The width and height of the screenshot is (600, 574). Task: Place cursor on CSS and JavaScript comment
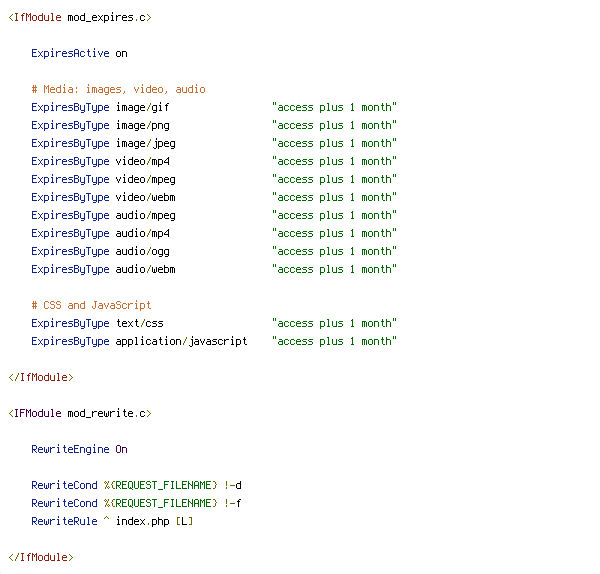[91, 305]
